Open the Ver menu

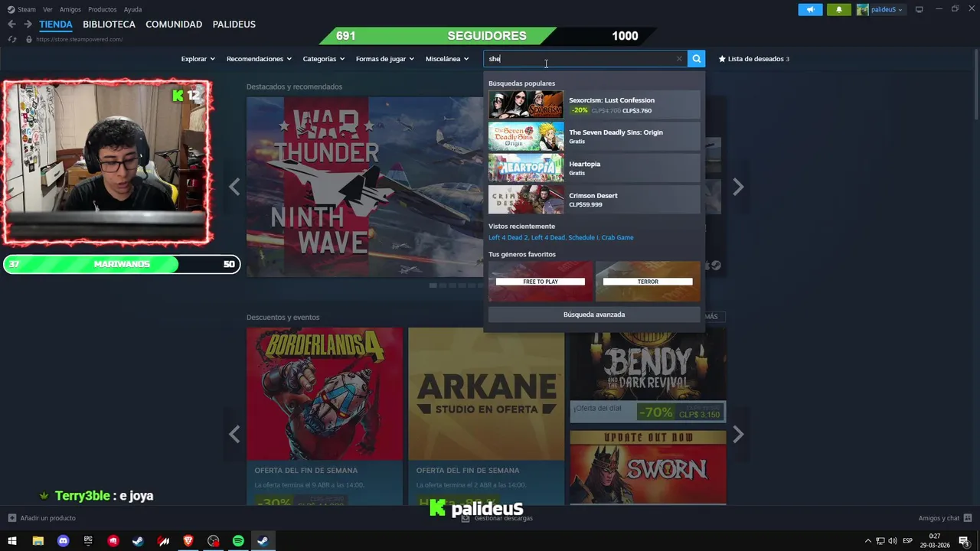pos(47,9)
